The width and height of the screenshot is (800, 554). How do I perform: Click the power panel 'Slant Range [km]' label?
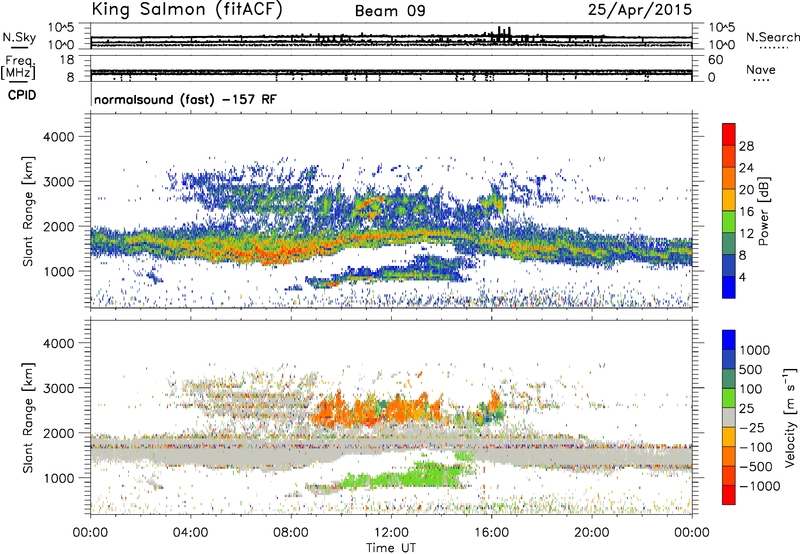(28, 211)
